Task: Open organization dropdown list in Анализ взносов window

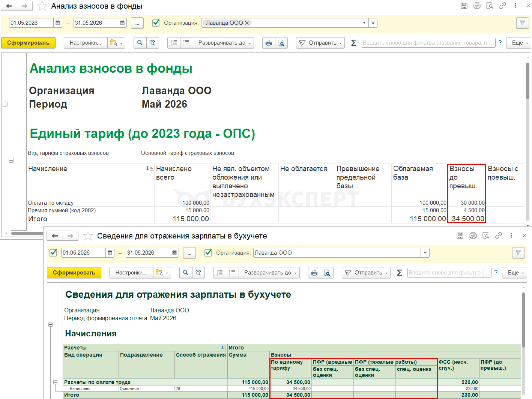Action: (x=364, y=23)
